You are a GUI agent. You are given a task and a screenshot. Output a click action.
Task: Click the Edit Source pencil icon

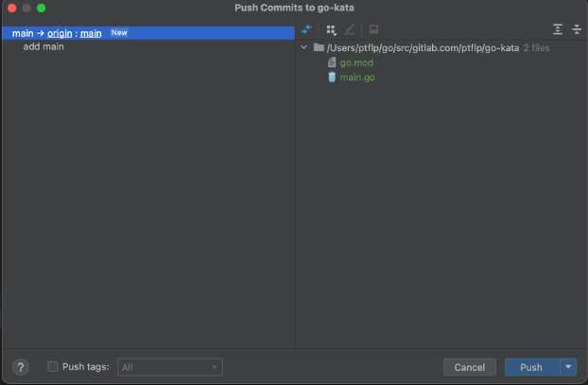350,29
